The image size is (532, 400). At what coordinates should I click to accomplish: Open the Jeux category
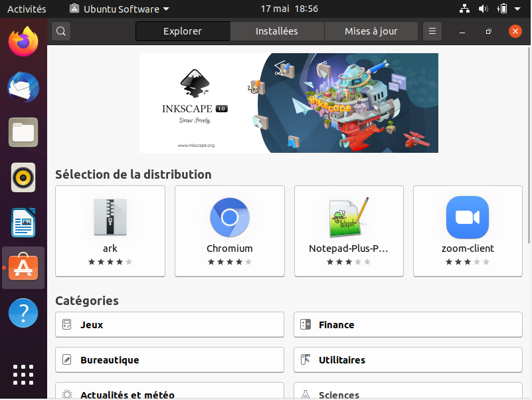pyautogui.click(x=169, y=325)
